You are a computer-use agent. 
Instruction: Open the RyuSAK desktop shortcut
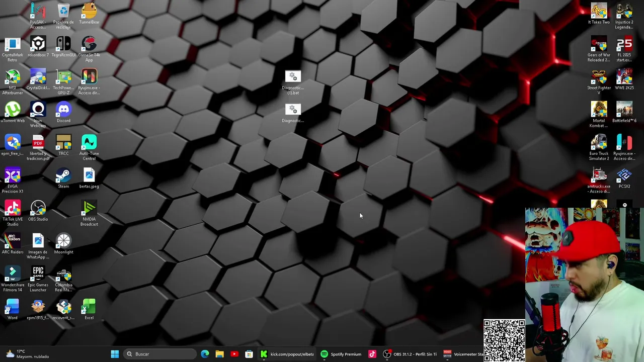coord(38,16)
